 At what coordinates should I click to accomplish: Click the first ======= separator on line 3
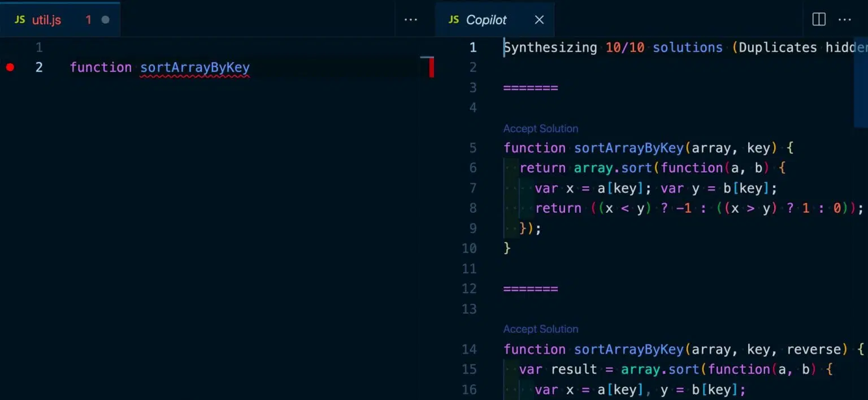[531, 88]
